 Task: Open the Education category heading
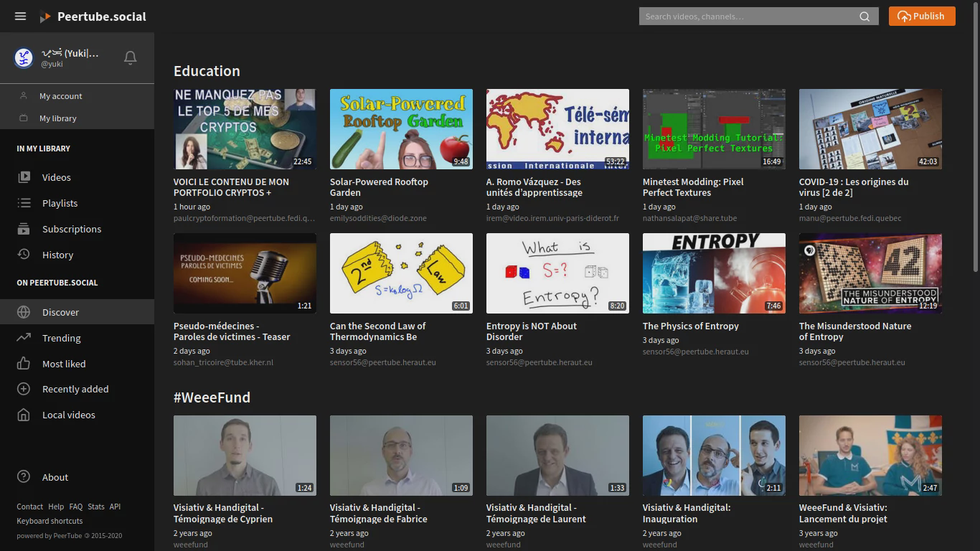click(207, 71)
